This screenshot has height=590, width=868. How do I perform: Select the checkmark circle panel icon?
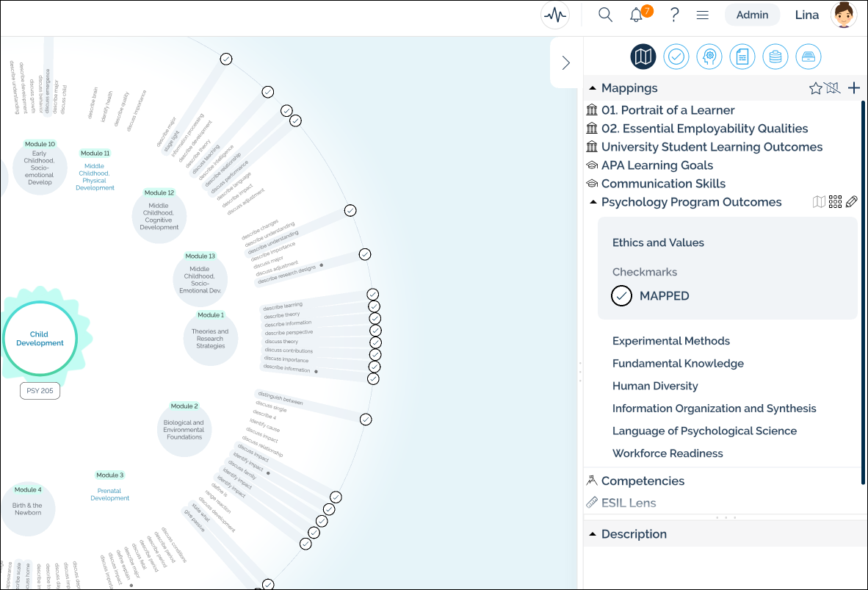point(676,57)
